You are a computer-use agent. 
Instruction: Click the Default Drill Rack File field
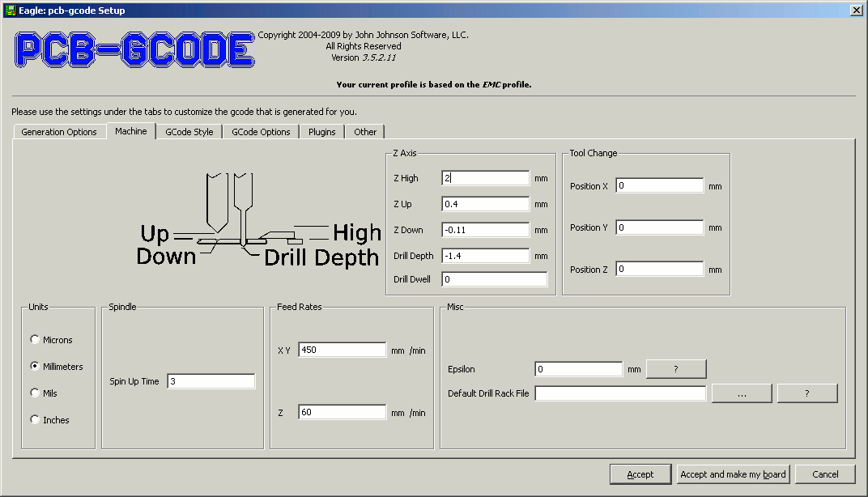(x=620, y=393)
